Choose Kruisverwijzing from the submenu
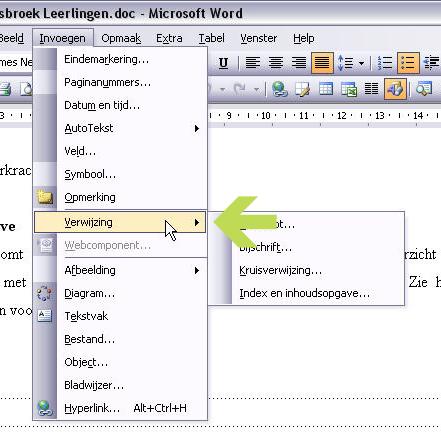441x437 pixels. click(x=280, y=270)
